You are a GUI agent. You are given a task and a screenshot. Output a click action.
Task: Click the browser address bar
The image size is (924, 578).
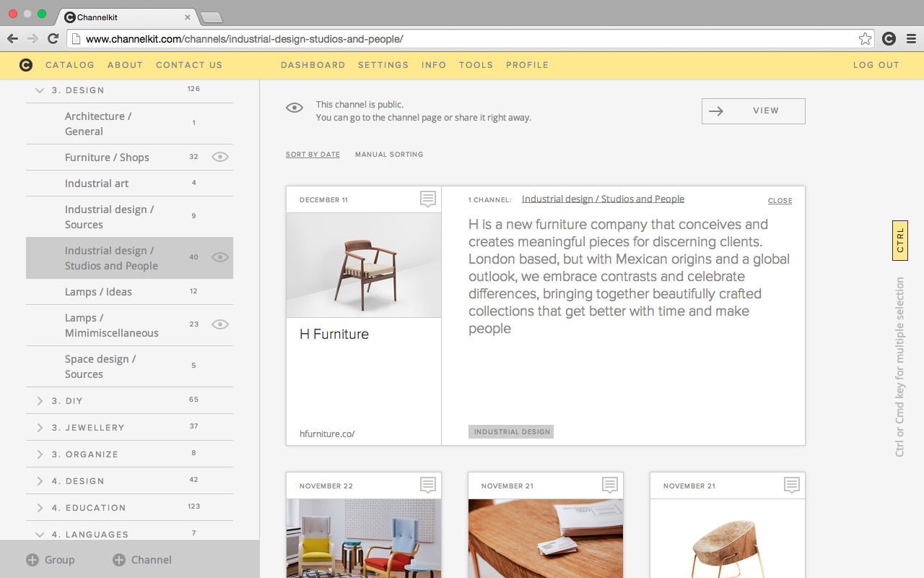(x=469, y=39)
